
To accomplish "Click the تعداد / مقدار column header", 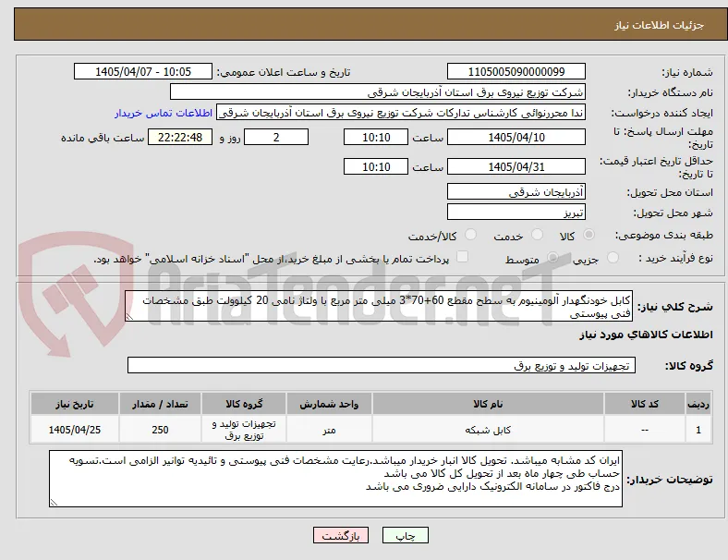I will click(x=160, y=404).
